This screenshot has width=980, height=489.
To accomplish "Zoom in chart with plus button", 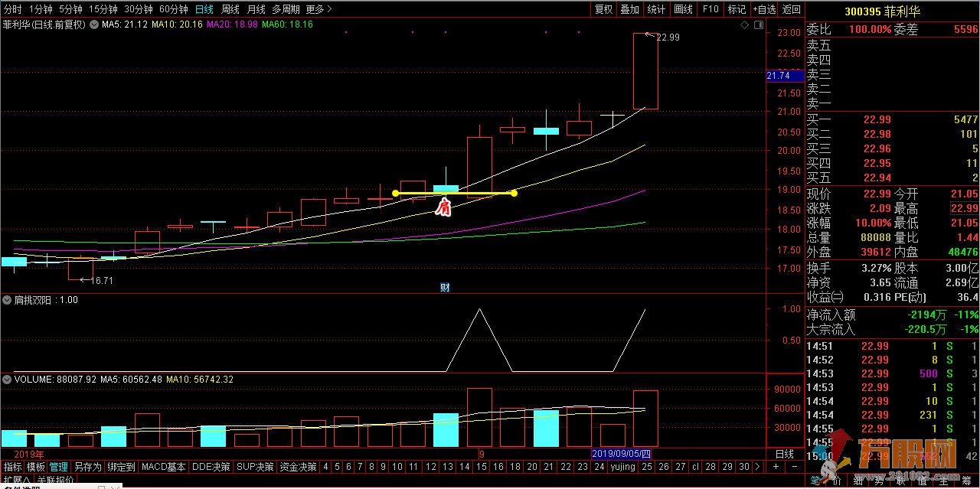I will [x=776, y=466].
